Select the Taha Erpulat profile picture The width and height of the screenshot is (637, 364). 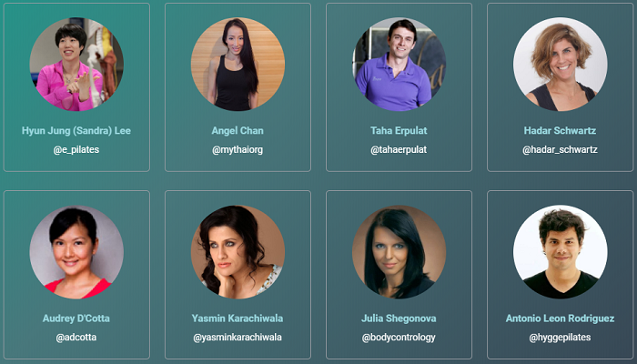(x=399, y=65)
